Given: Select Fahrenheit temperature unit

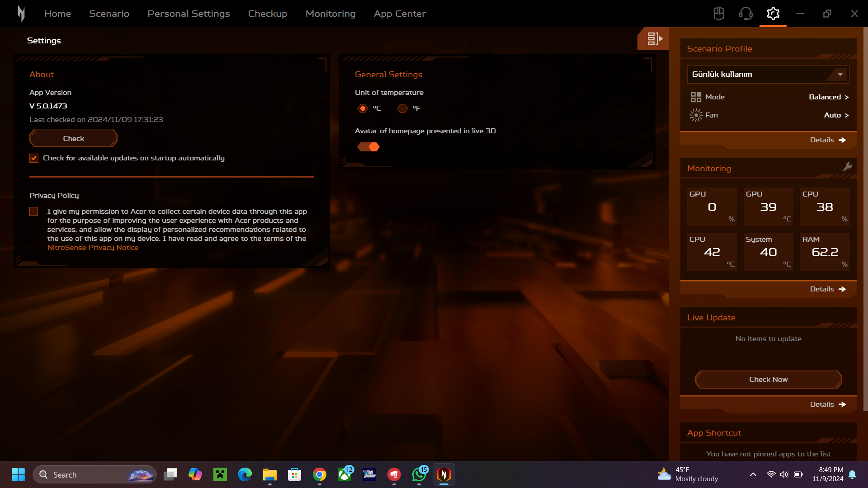Looking at the screenshot, I should click(x=402, y=108).
